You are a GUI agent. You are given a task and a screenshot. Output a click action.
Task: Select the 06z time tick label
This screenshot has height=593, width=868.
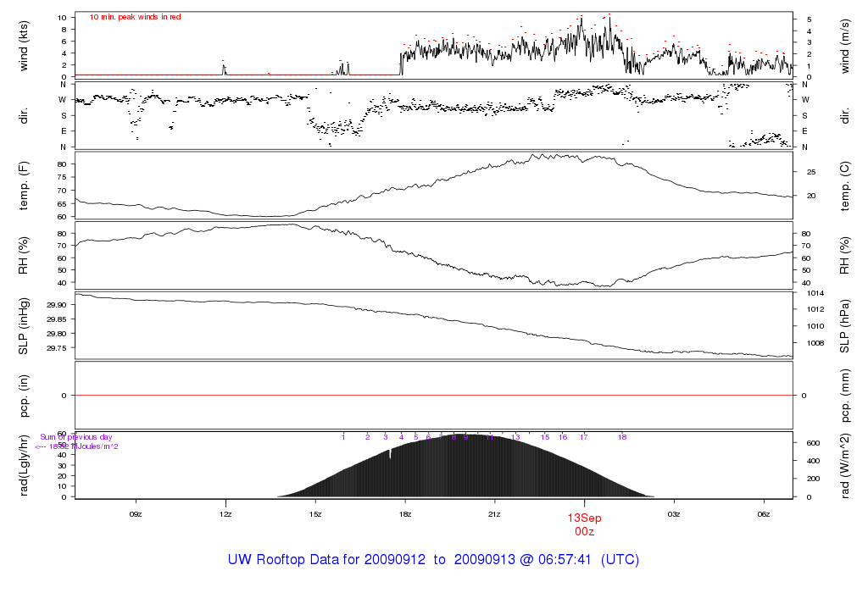coord(764,514)
